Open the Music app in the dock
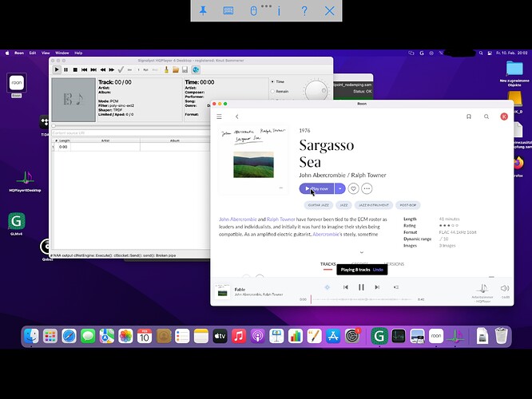The height and width of the screenshot is (399, 532). 239,336
